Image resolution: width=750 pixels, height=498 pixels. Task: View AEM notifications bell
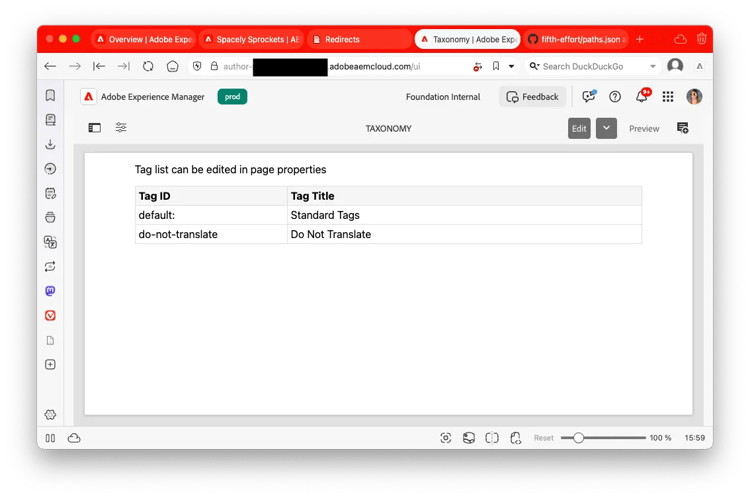coord(642,96)
